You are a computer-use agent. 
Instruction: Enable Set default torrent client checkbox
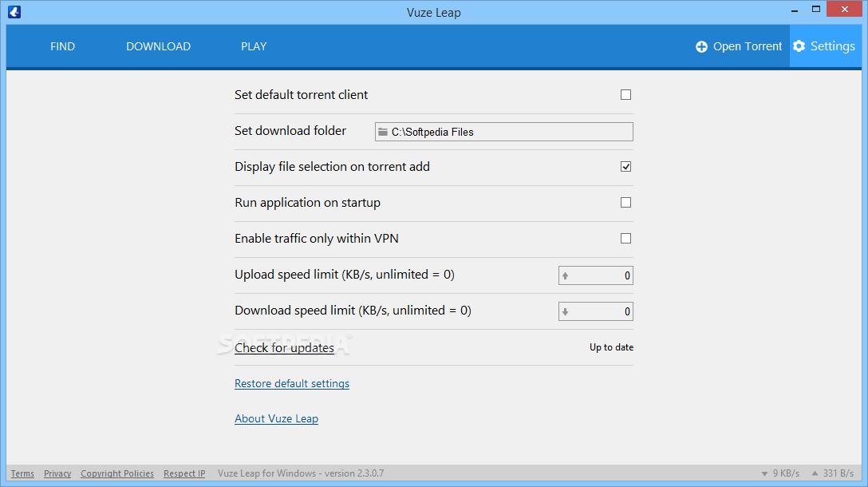[x=625, y=95]
